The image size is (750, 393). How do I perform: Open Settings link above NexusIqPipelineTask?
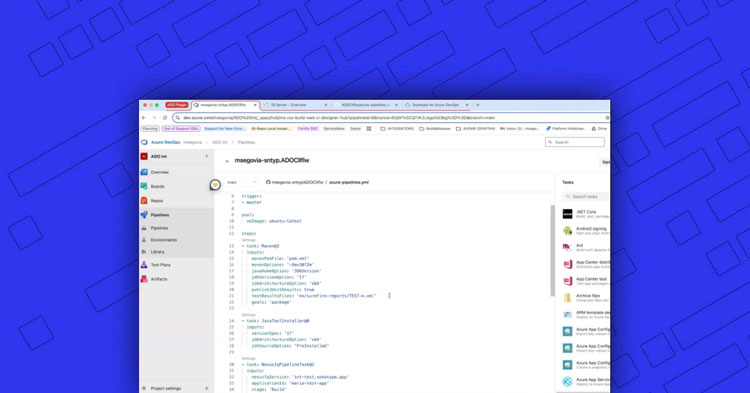coord(248,359)
